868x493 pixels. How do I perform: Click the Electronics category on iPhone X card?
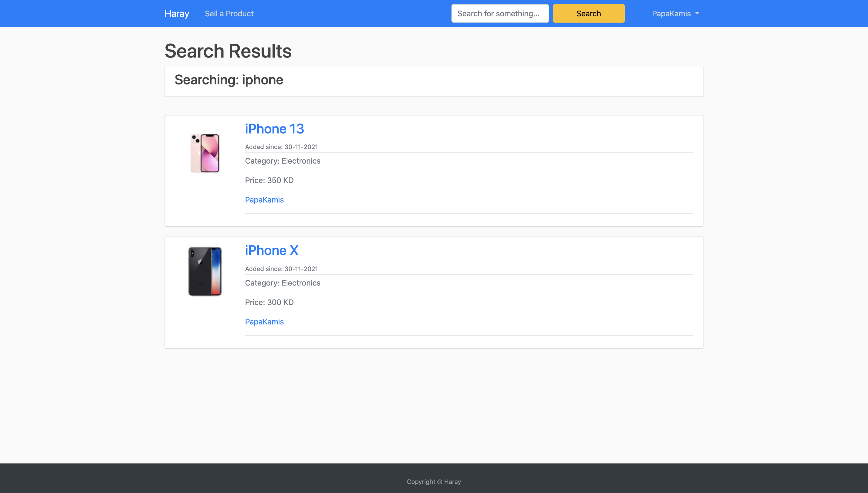point(282,283)
